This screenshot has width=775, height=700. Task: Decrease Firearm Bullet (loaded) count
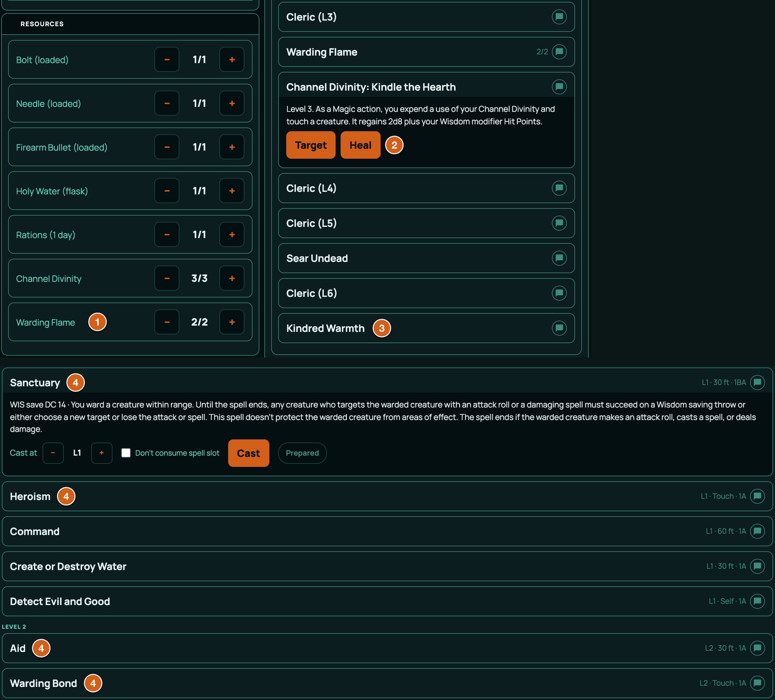pos(167,147)
